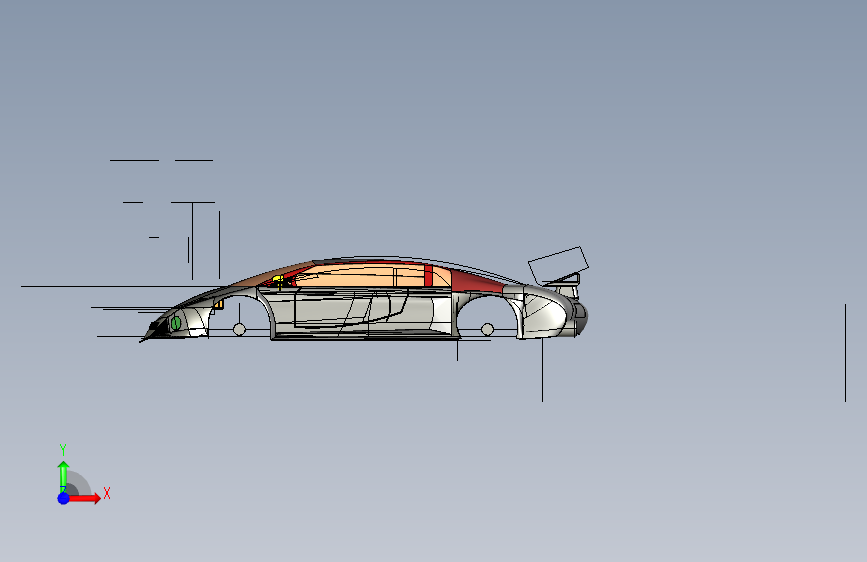Image resolution: width=867 pixels, height=562 pixels.
Task: Select the green headlight on the car nose
Action: coord(176,323)
